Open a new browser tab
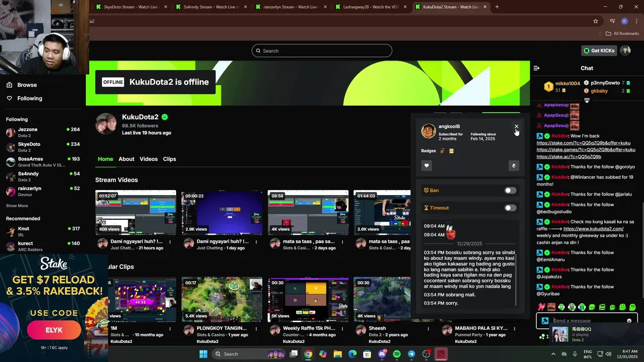Screen dimensions: 644x362 pos(497,7)
